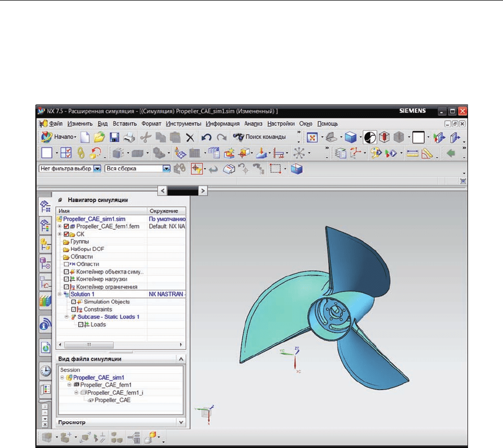Toggle the Constraints checkbox
The image size is (503, 448).
[74, 310]
